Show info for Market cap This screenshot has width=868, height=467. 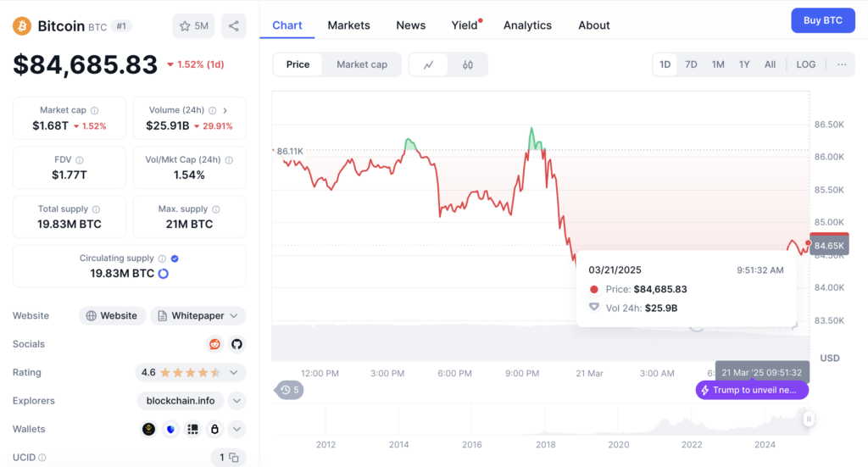click(x=95, y=110)
